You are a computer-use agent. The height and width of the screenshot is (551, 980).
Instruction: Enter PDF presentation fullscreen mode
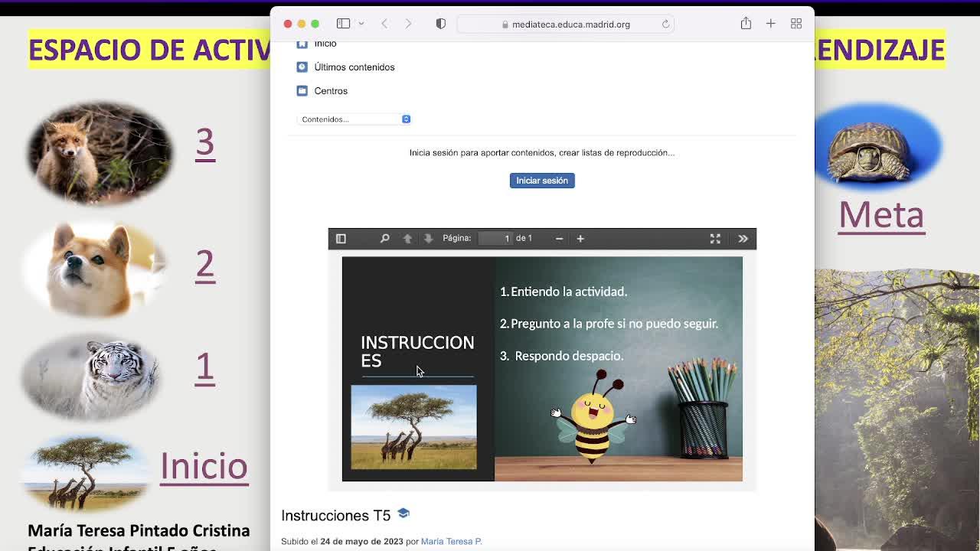(x=715, y=239)
